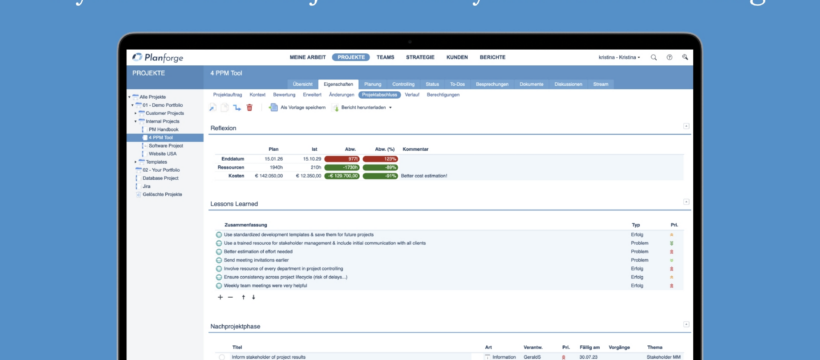Screen dimensions: 820x360
Task: Click the portfolio icon next to Alle Projekte
Action: coord(135,97)
